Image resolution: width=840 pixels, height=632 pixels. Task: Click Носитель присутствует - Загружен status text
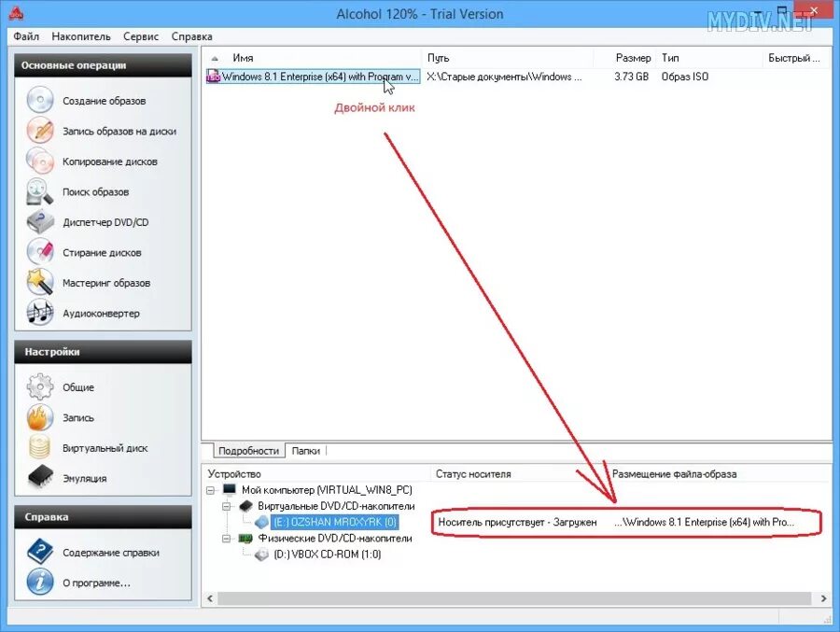coord(517,522)
